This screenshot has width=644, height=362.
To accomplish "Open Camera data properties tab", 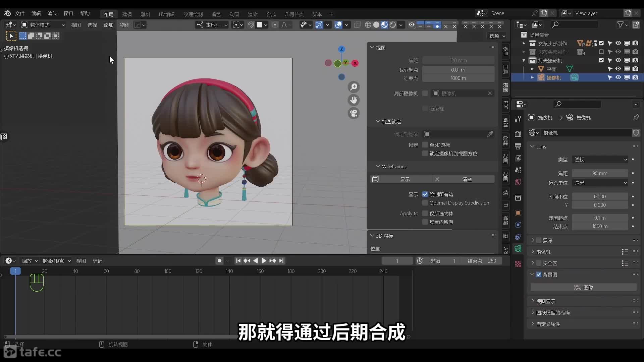I will click(x=518, y=249).
